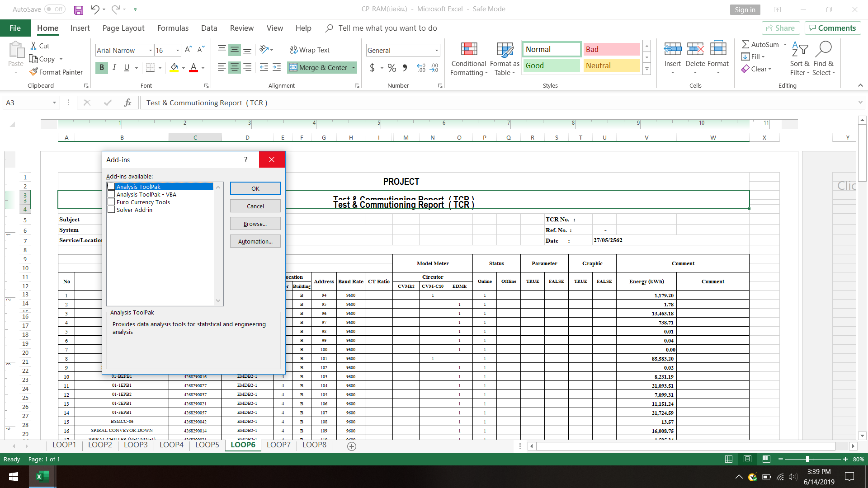The width and height of the screenshot is (868, 488).
Task: Click the Browse... button in Add-ins
Action: coord(255,224)
